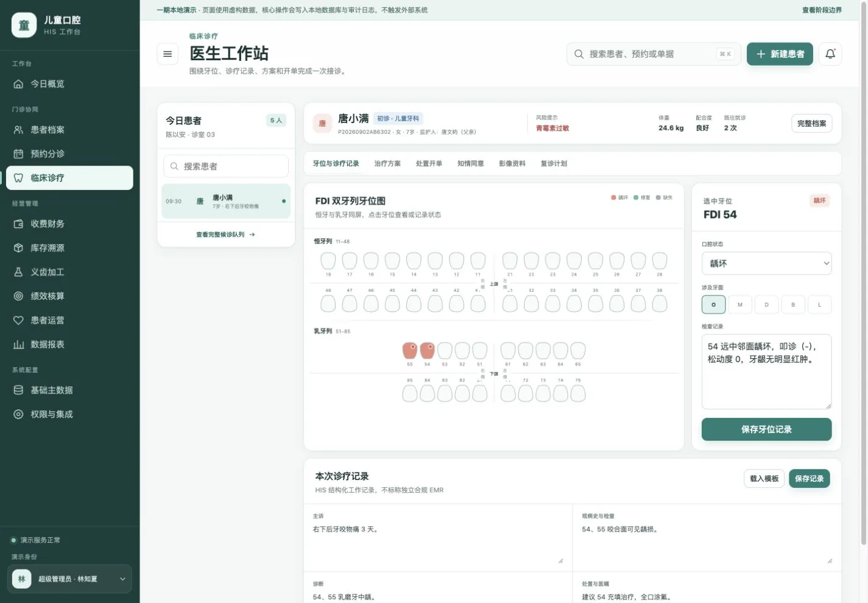The image size is (868, 603).
Task: Select primary tooth 55 marked as decayed
Action: [410, 350]
